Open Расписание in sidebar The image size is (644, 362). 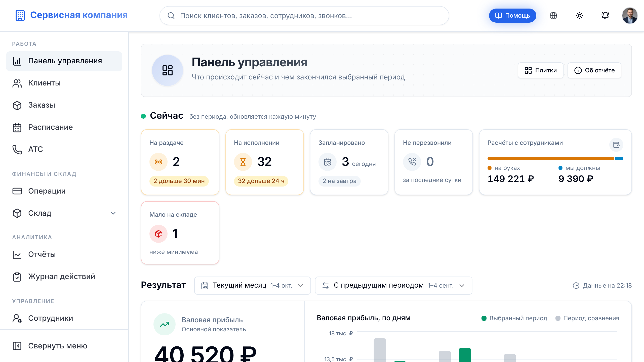tap(64, 127)
